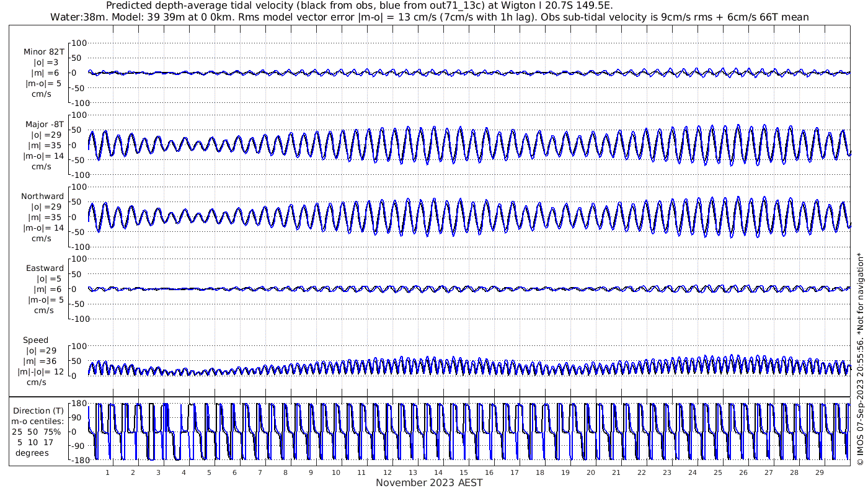The image size is (868, 496).
Task: Select the 'Minor 82T' panel label
Action: tap(44, 52)
